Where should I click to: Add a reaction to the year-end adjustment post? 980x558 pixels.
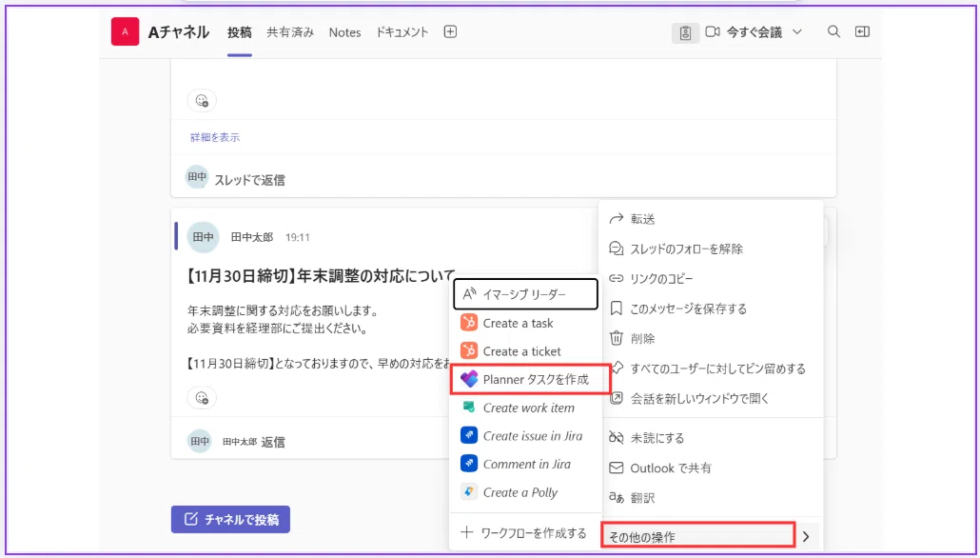click(202, 397)
